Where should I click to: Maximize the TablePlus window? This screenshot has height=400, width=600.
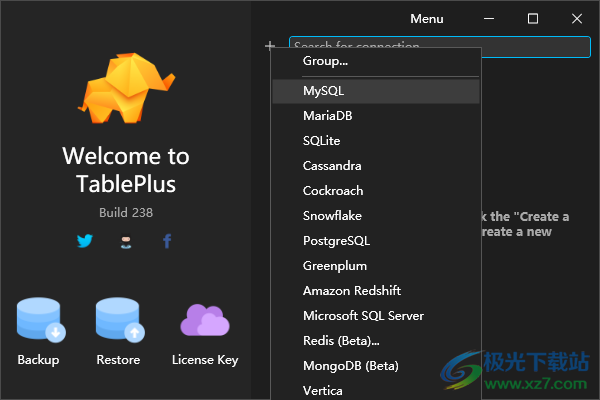coord(533,18)
